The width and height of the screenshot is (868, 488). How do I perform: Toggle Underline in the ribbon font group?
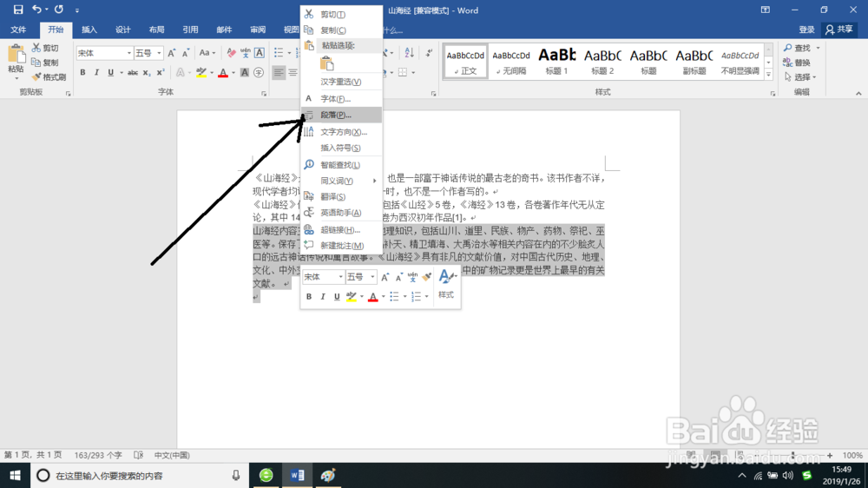[x=111, y=73]
